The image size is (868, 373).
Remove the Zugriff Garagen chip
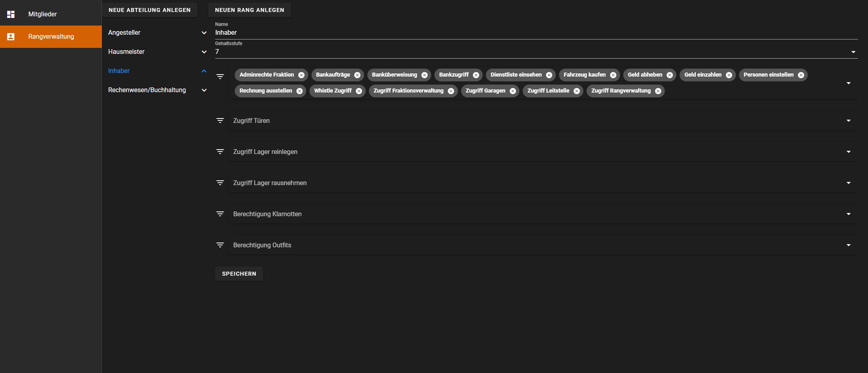513,91
